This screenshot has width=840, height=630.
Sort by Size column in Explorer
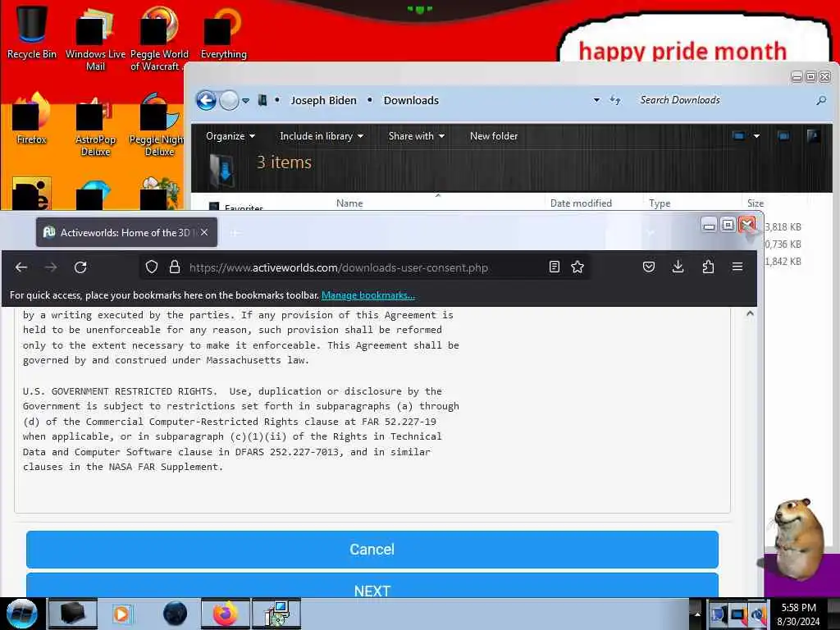click(756, 203)
